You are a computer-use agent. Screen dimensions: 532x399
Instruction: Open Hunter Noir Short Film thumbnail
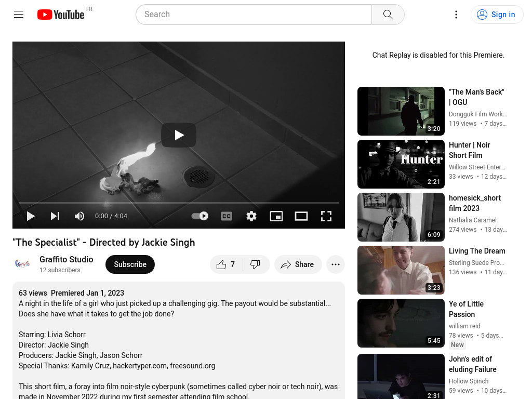[x=401, y=164]
